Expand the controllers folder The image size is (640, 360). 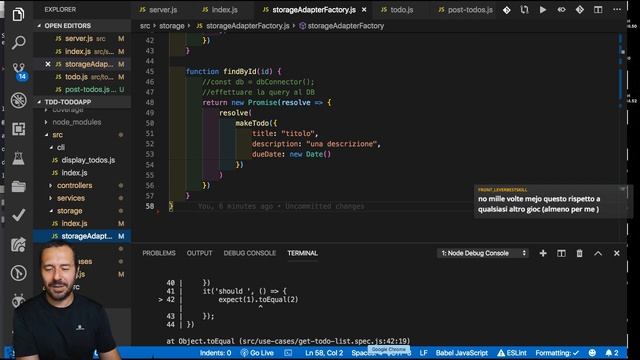[x=74, y=185]
